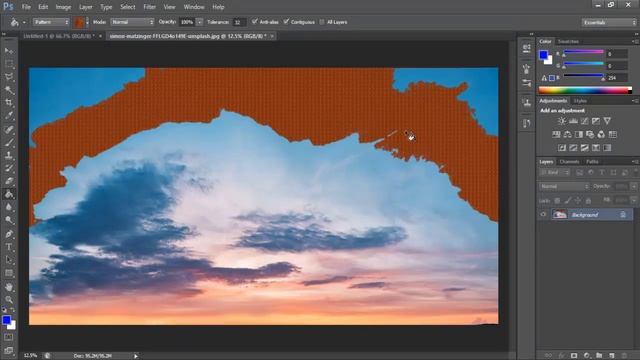Screen dimensions: 640x360
Task: Click the color spectrum ramp in Color panel
Action: 585,90
